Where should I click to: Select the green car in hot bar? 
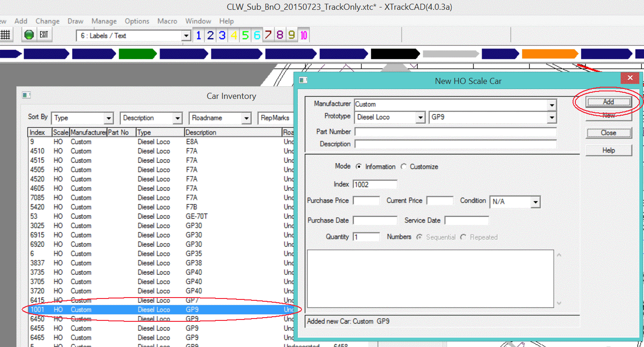138,54
